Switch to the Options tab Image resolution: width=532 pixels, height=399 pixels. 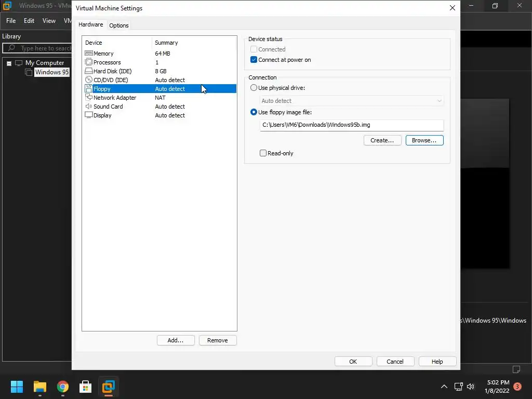(x=119, y=25)
